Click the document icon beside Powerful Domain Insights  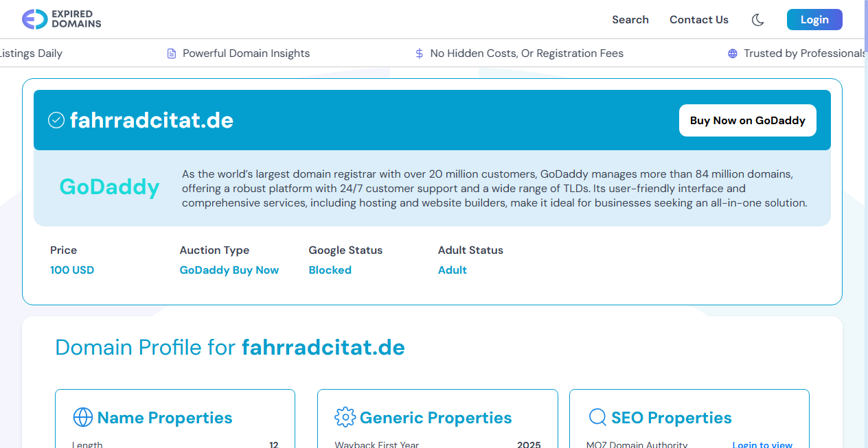pyautogui.click(x=172, y=54)
